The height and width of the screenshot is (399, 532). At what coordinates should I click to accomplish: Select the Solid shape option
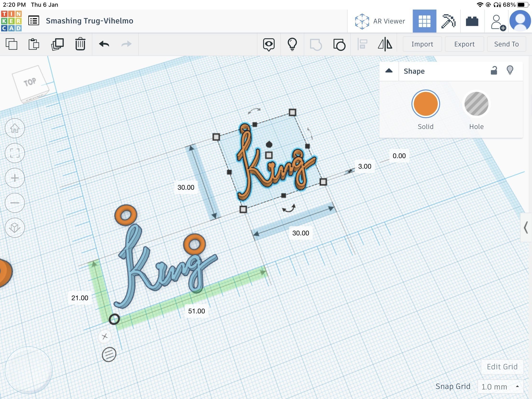426,104
